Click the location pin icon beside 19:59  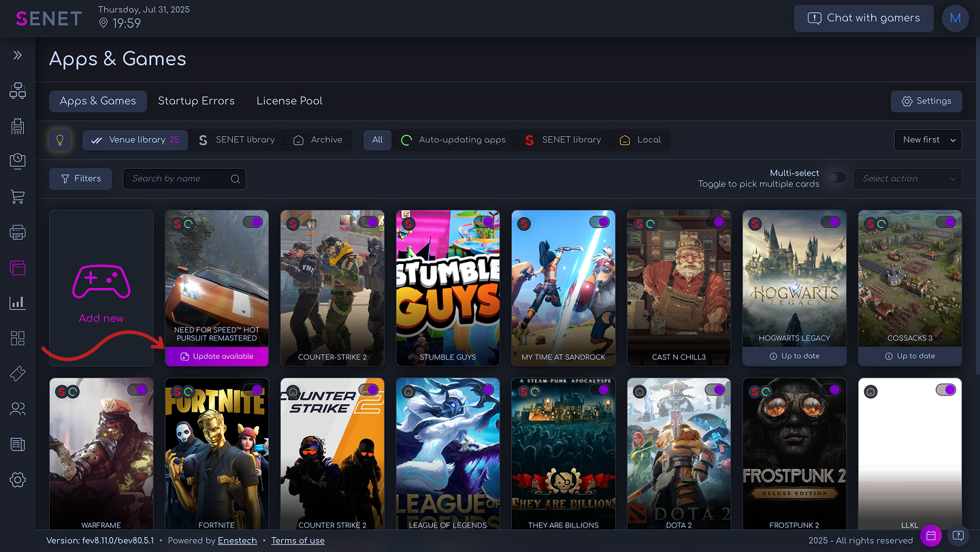[x=103, y=23]
